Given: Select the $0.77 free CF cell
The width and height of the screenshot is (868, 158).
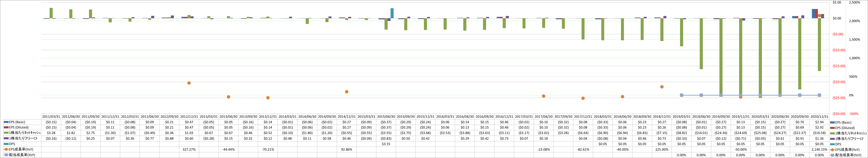Looking at the screenshot, I should [150, 138].
